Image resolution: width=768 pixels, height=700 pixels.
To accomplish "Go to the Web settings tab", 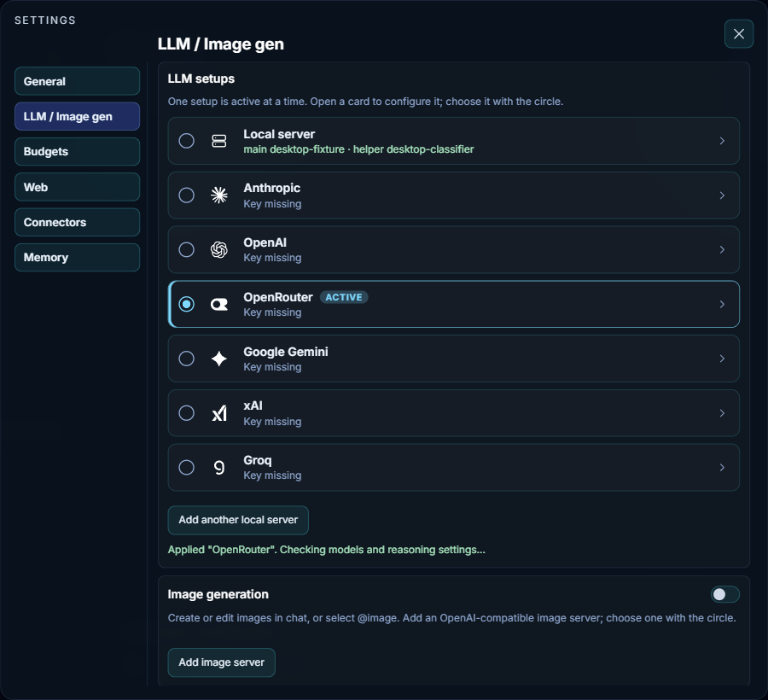I will click(x=78, y=187).
